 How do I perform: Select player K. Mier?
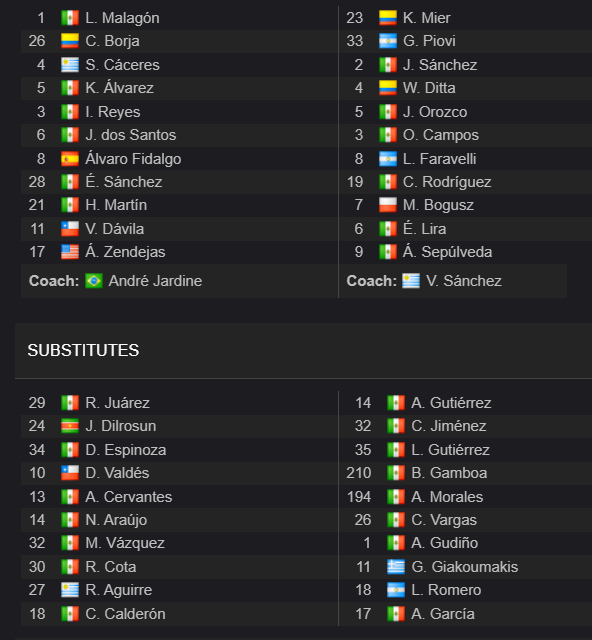pos(427,18)
